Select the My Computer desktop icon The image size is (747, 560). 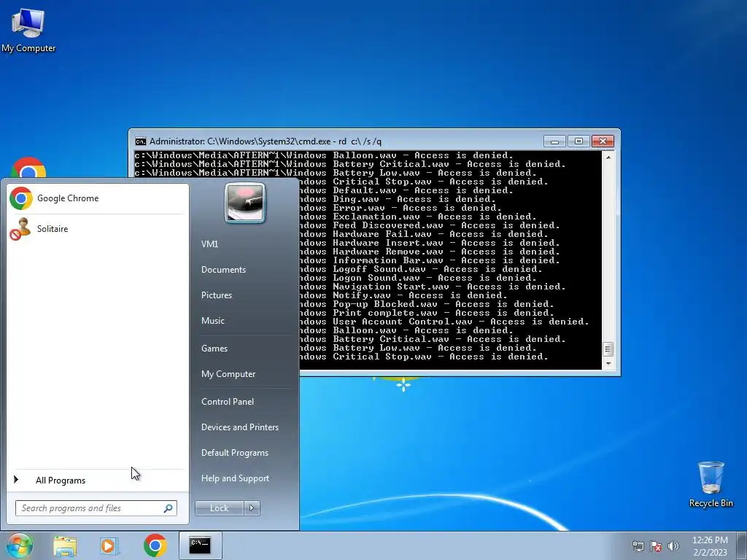tap(28, 29)
